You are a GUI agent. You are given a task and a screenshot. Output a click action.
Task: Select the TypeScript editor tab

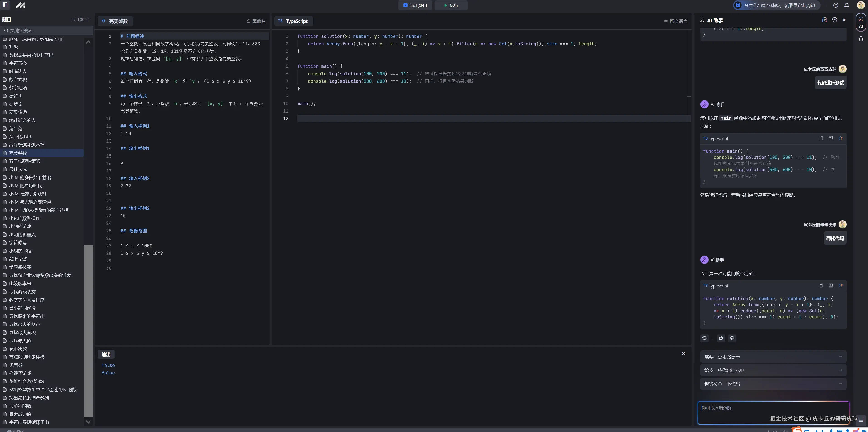pos(293,21)
